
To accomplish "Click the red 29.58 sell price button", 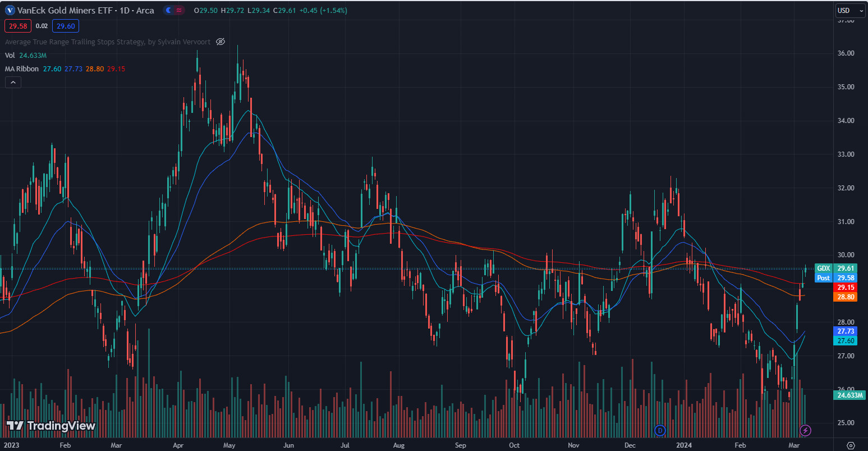I will (18, 26).
